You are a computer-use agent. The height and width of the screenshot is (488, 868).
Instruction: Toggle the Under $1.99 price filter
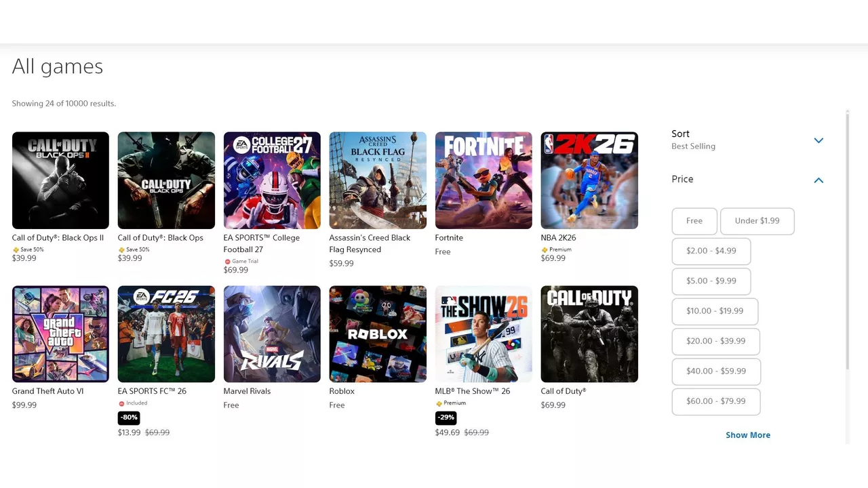pyautogui.click(x=757, y=221)
